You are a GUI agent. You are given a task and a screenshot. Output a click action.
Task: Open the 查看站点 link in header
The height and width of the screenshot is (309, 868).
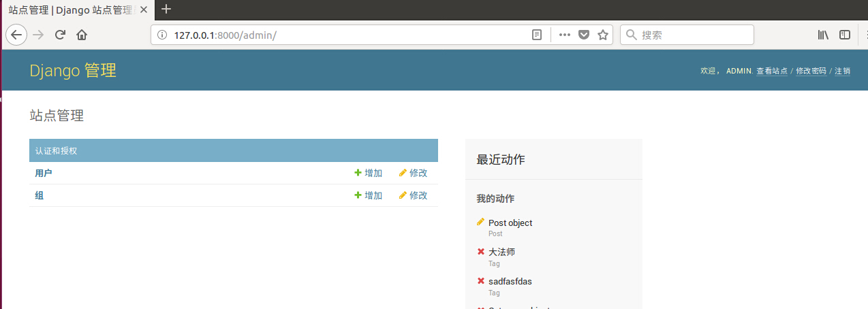point(771,71)
